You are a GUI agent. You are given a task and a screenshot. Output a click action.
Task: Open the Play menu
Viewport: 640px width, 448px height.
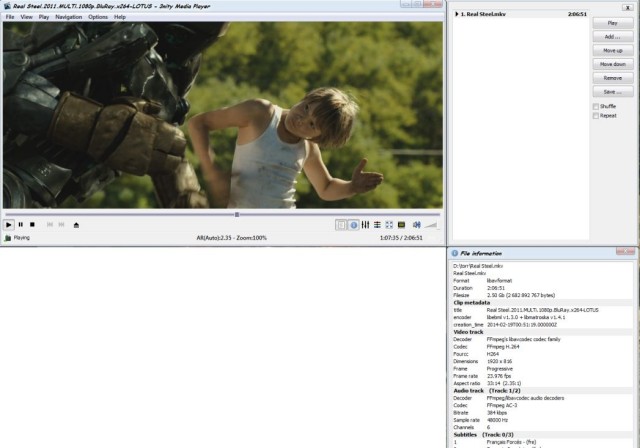point(44,17)
